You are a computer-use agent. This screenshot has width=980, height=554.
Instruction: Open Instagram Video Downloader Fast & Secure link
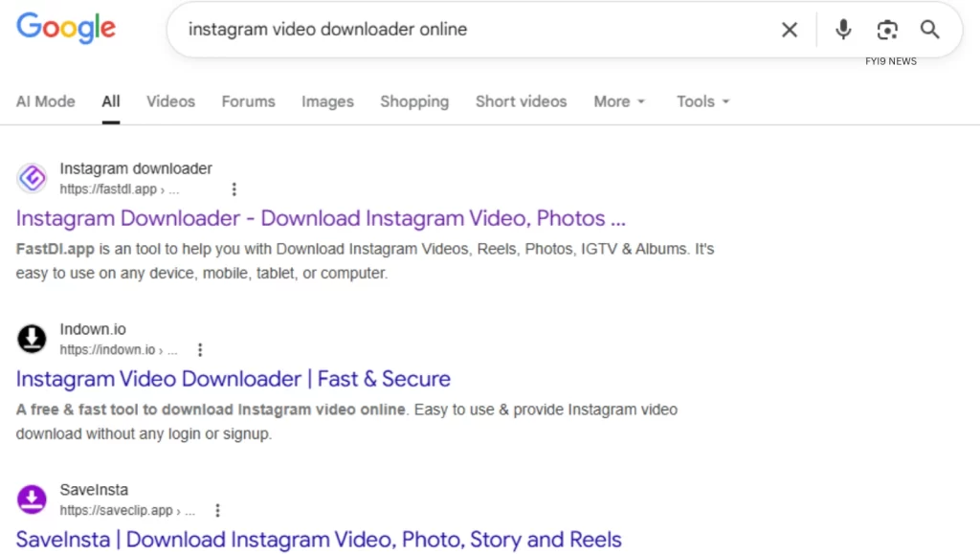(x=234, y=379)
